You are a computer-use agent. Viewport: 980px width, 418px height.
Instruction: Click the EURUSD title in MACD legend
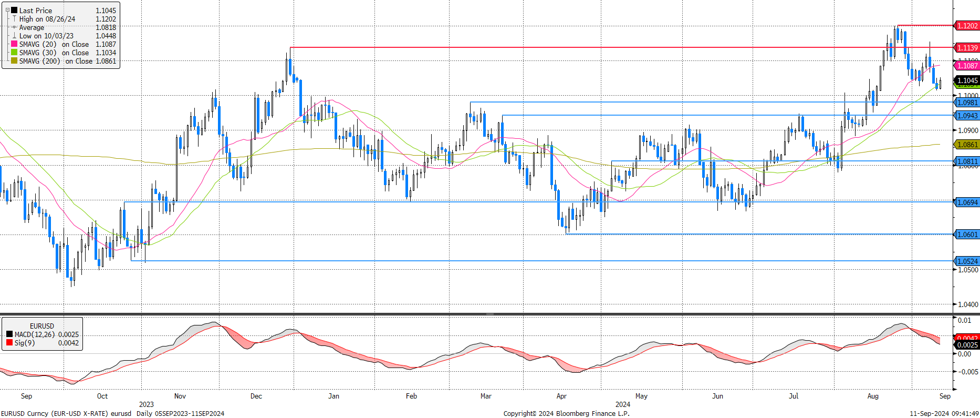(42, 326)
